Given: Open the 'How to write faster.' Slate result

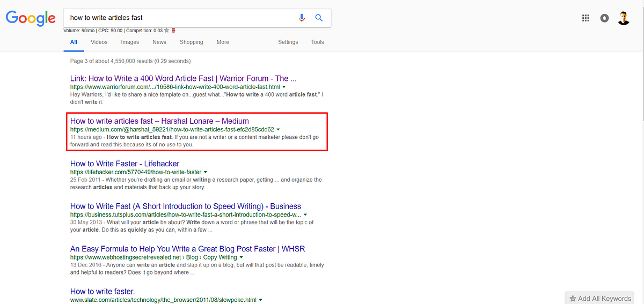Looking at the screenshot, I should coord(103,292).
